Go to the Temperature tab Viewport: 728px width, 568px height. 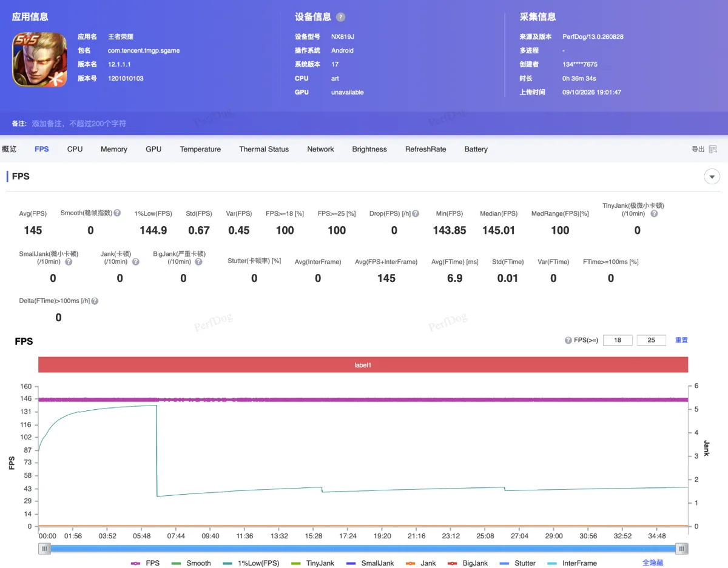coord(200,149)
